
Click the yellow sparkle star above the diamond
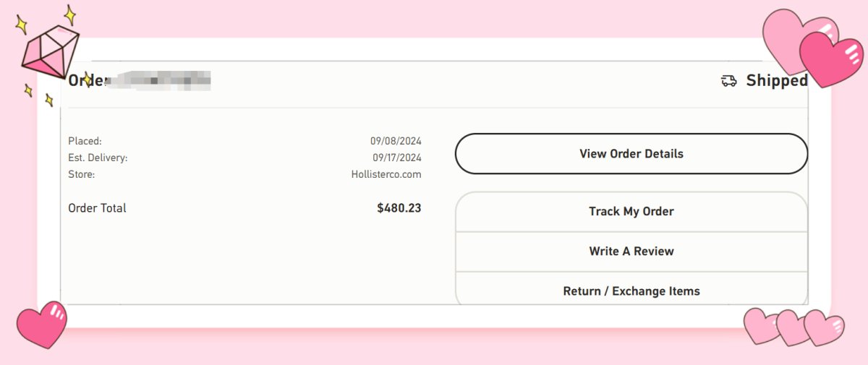pyautogui.click(x=70, y=14)
